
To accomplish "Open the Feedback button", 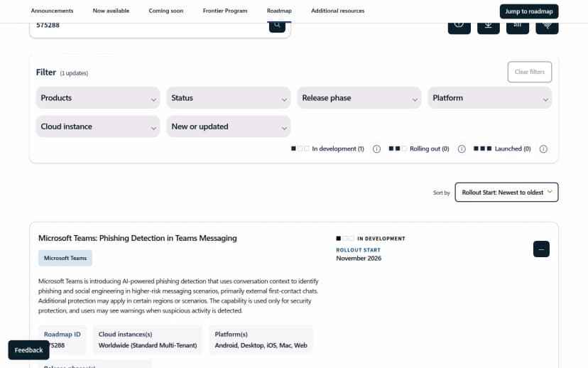I will click(x=28, y=350).
